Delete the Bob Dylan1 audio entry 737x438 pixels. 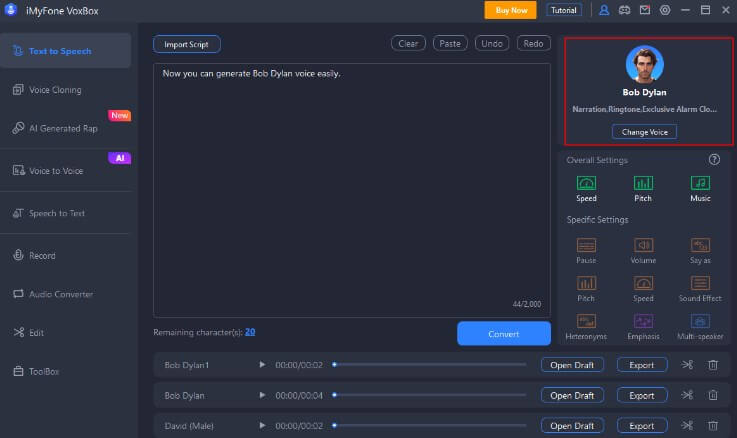713,365
